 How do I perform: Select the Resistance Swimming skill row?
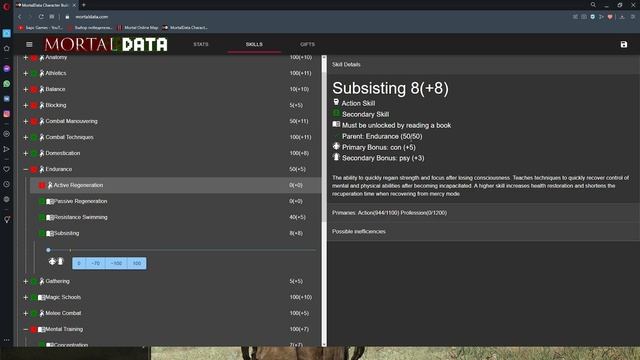coord(175,217)
